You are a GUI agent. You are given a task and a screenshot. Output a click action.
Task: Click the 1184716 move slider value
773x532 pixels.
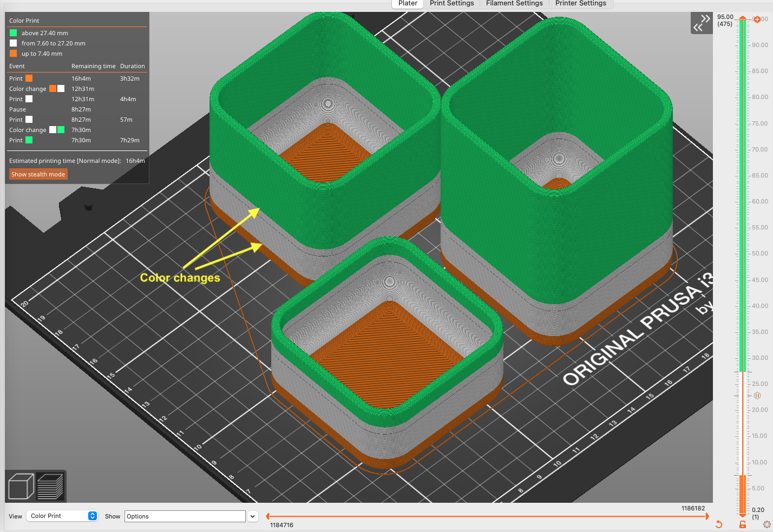click(281, 525)
